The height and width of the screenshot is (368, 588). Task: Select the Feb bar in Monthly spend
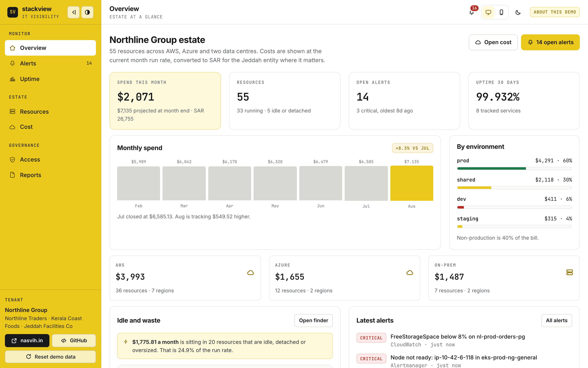[138, 183]
